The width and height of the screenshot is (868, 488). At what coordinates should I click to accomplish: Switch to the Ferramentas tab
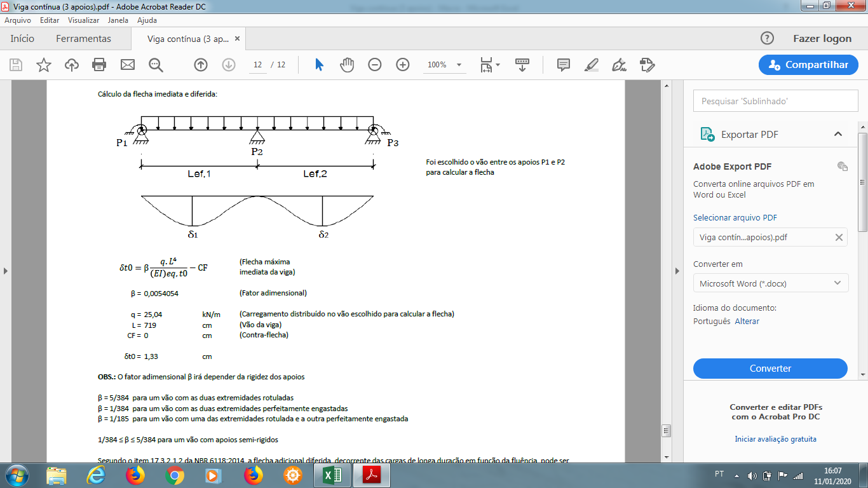[x=83, y=39]
